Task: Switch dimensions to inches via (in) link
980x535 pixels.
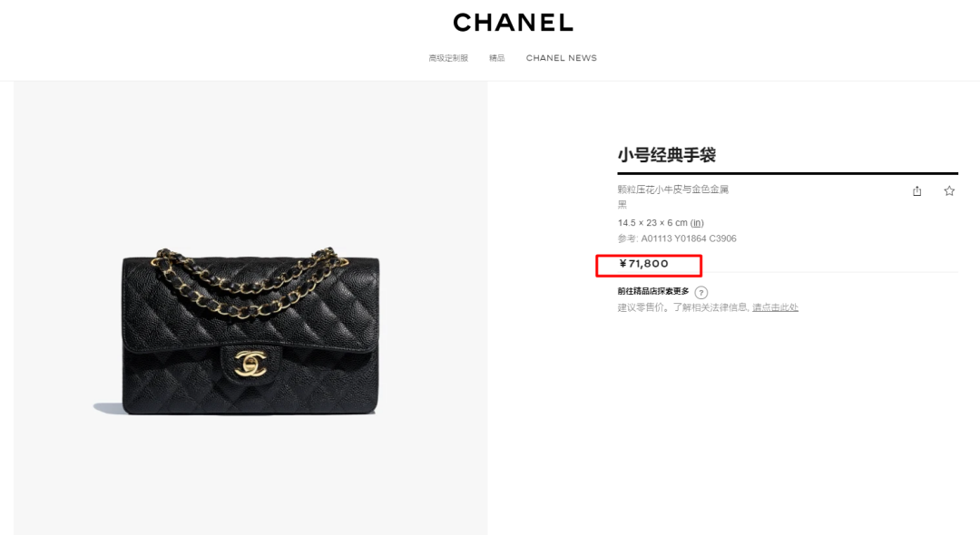Action: tap(697, 223)
